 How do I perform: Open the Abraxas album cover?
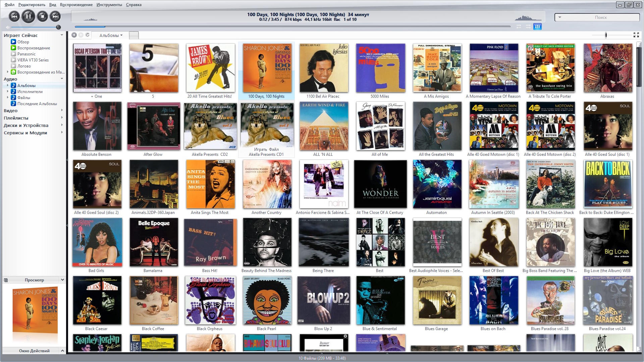tap(608, 68)
